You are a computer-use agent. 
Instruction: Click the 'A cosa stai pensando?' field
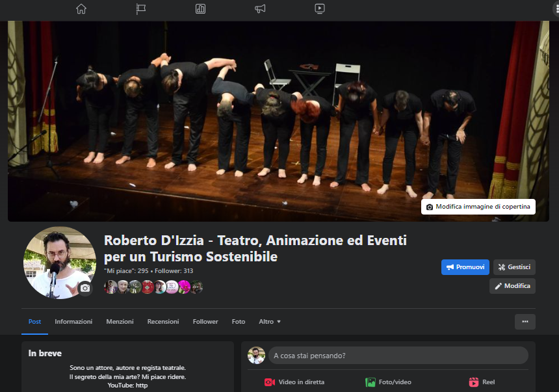tap(398, 356)
